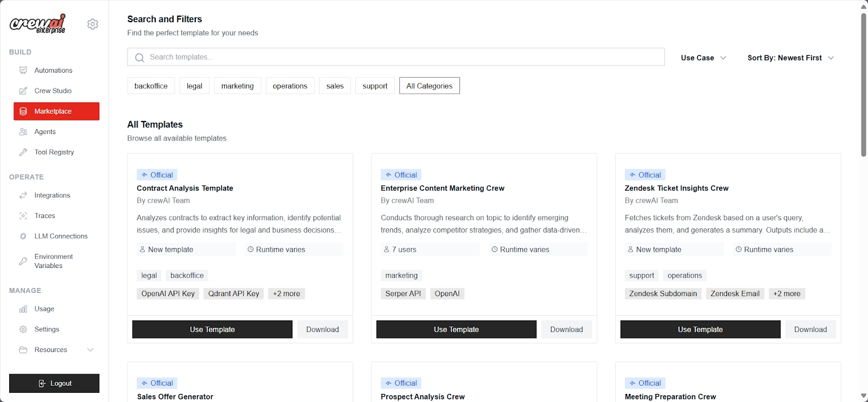Image resolution: width=868 pixels, height=402 pixels.
Task: Click the Logout button
Action: pos(54,384)
